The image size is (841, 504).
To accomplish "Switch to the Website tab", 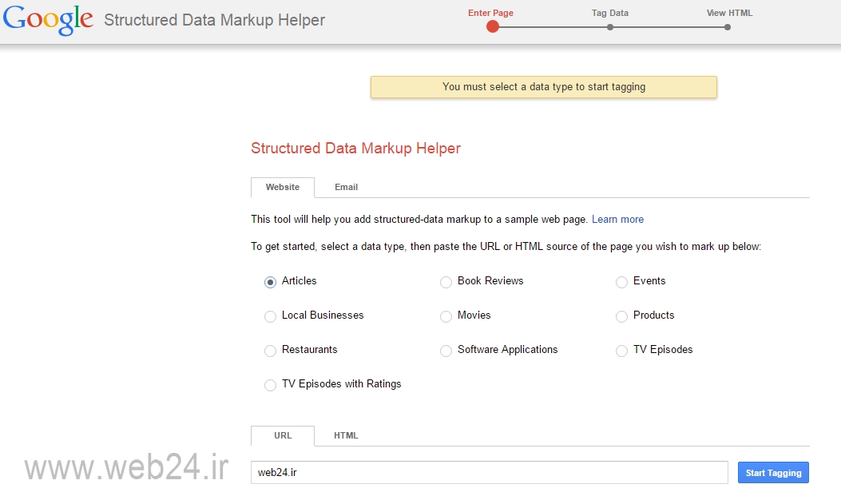I will point(283,187).
